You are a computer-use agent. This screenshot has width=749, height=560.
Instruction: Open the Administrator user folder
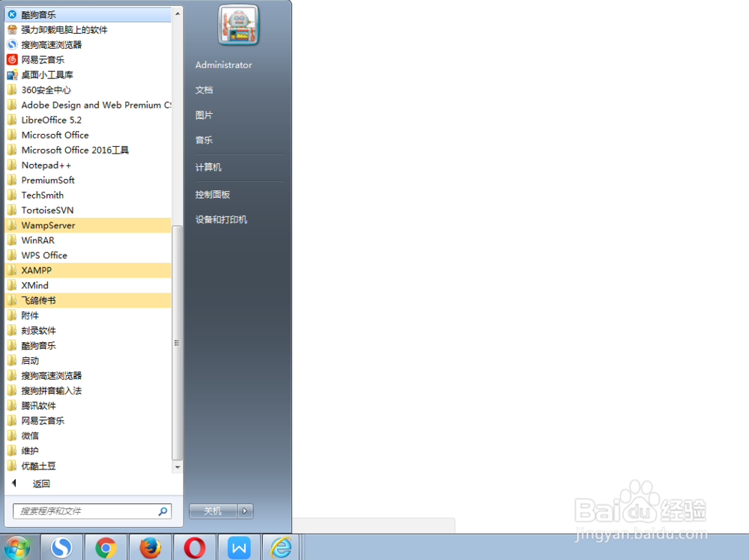point(223,65)
